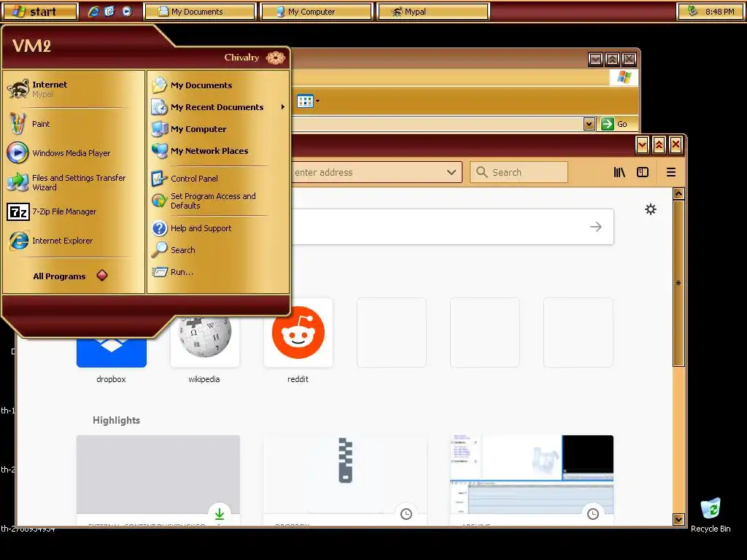The width and height of the screenshot is (747, 560).
Task: Click the system tray icon near the clock
Action: [693, 11]
